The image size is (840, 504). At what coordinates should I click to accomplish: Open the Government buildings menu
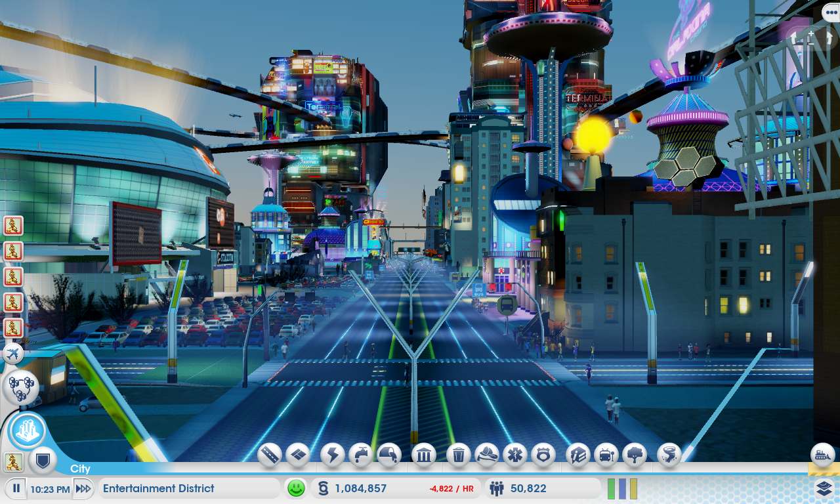pos(424,455)
